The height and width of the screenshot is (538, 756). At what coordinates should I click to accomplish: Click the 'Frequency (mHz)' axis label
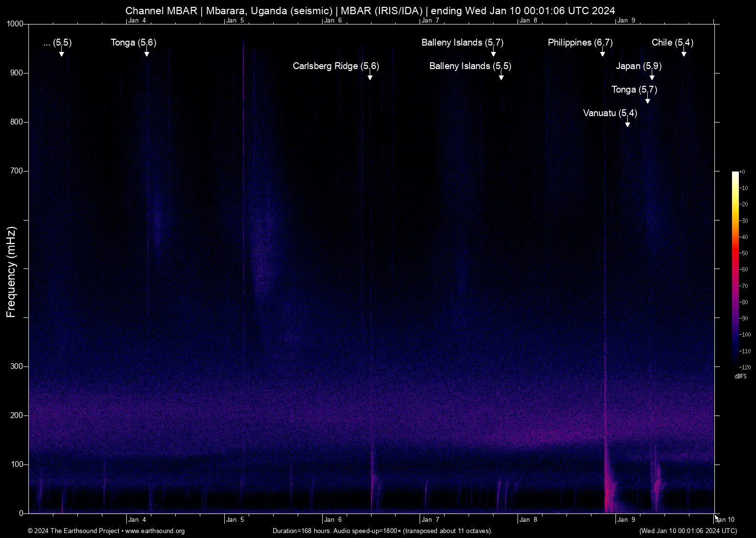[x=11, y=272]
